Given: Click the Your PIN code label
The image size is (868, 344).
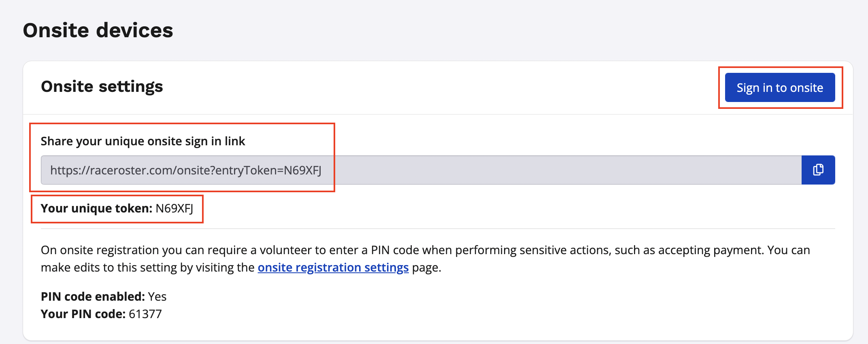Looking at the screenshot, I should tap(83, 314).
